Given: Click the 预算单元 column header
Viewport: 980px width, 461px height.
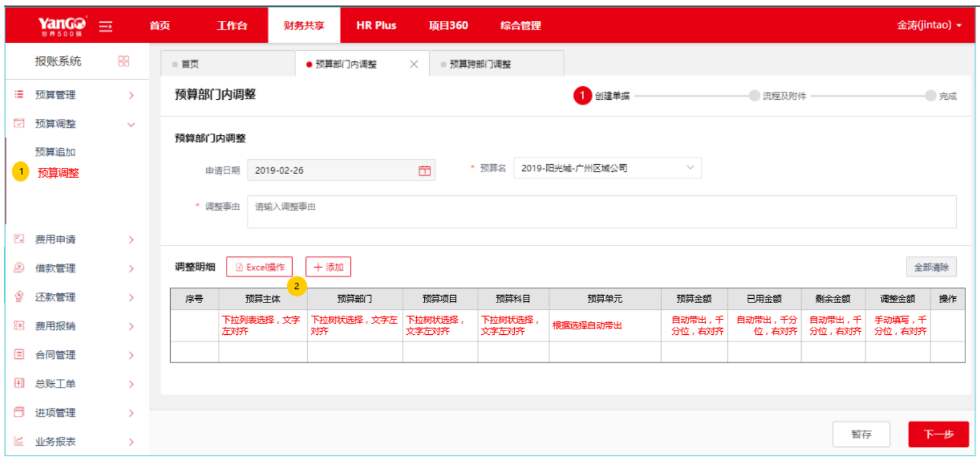Looking at the screenshot, I should point(605,299).
